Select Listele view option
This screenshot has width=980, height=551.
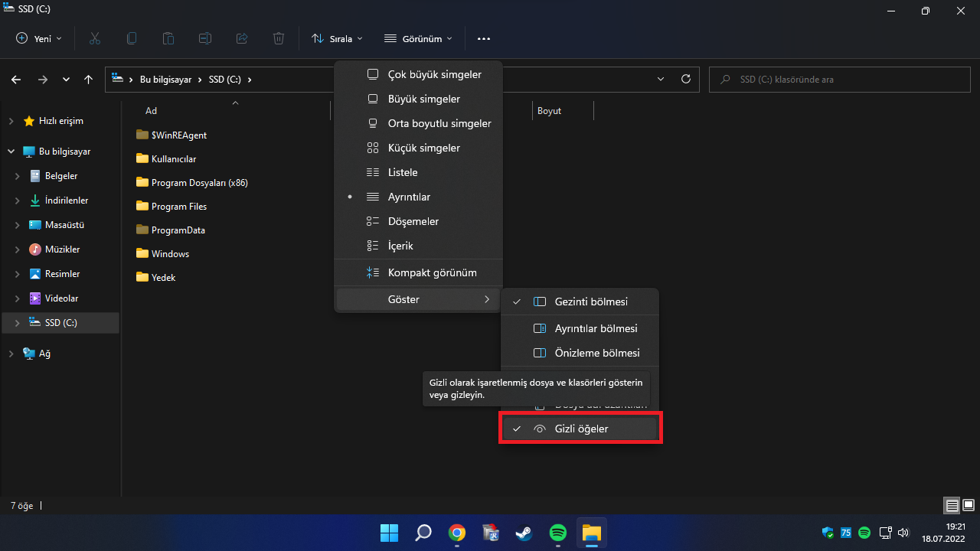[x=418, y=172]
